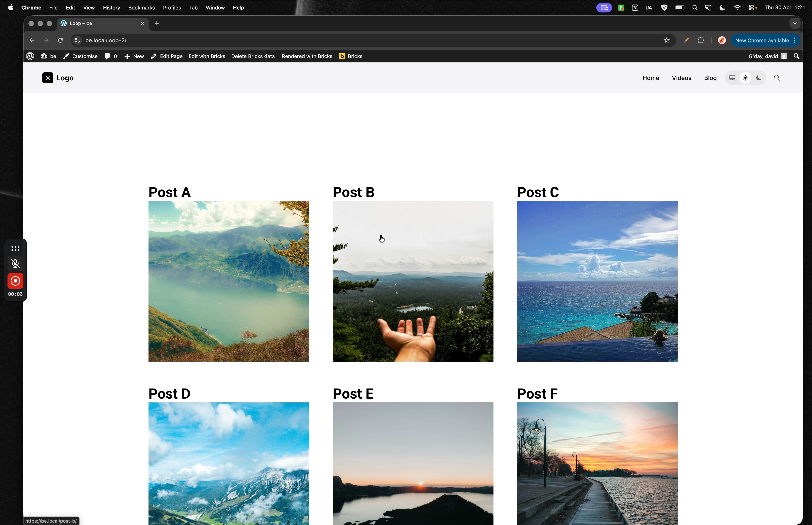Choose the system theme monitor toggle

[x=732, y=78]
